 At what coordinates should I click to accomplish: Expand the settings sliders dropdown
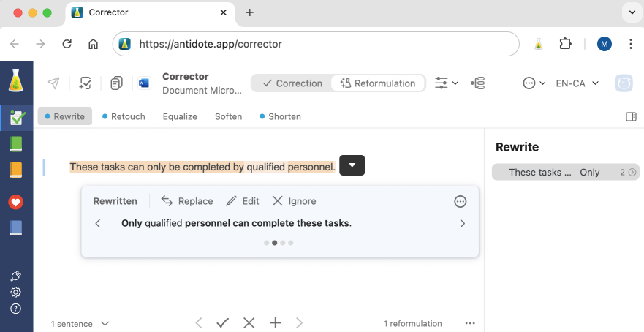click(x=447, y=83)
